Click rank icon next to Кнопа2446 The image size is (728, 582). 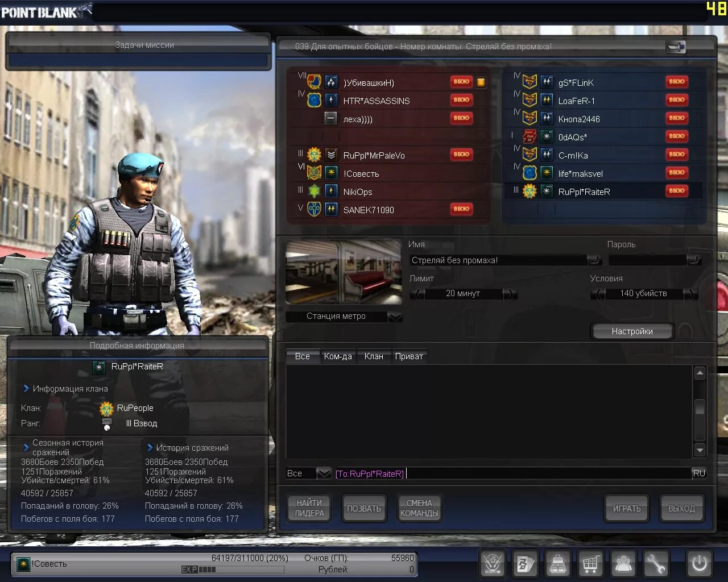click(547, 119)
